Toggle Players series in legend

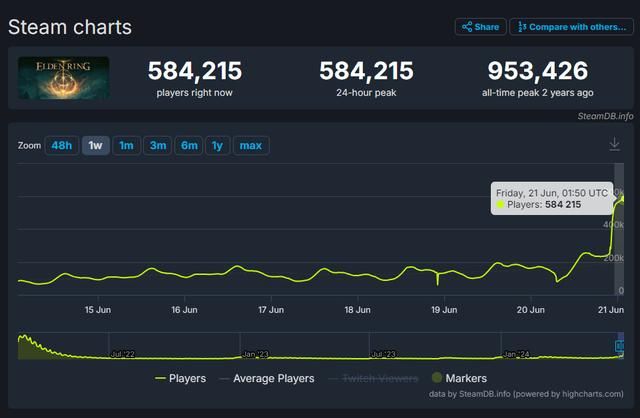tap(180, 379)
